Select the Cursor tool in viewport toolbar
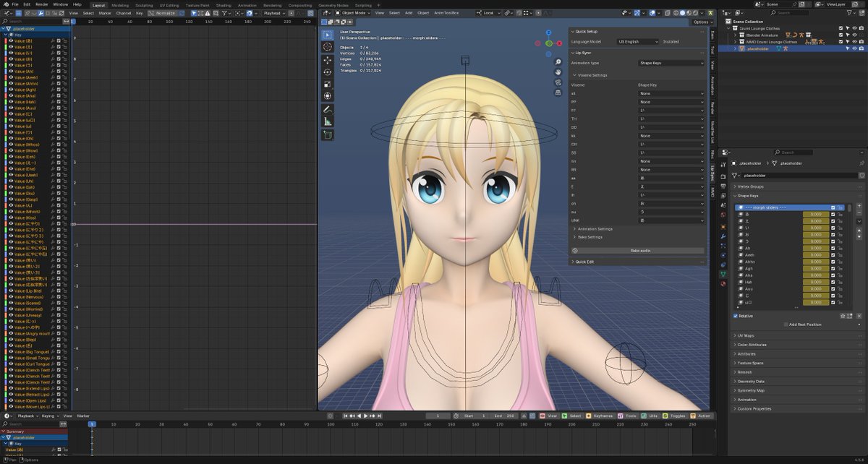 pyautogui.click(x=327, y=47)
